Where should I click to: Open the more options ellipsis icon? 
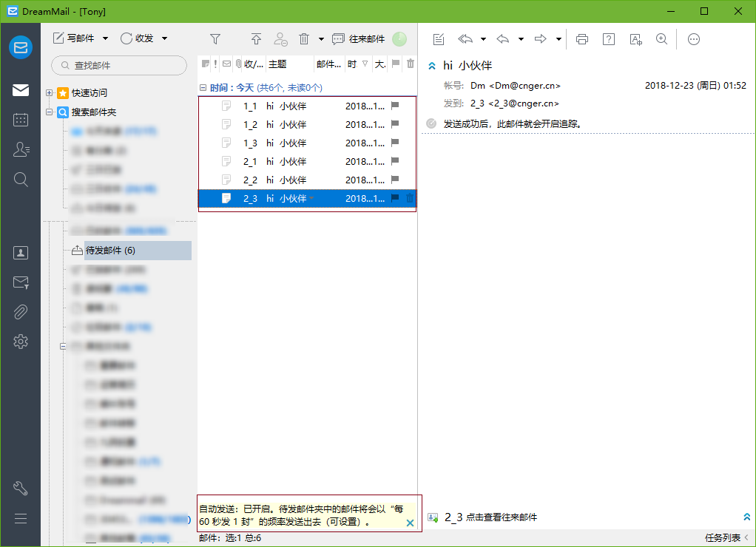point(693,39)
